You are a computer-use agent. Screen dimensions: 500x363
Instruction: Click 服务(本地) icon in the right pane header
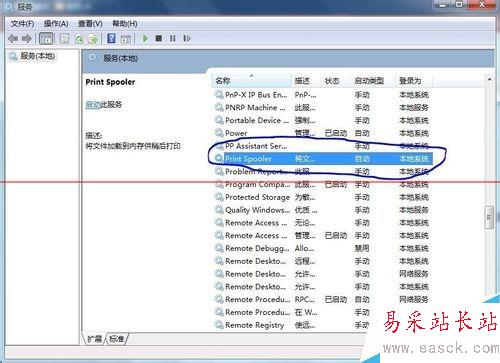[93, 58]
